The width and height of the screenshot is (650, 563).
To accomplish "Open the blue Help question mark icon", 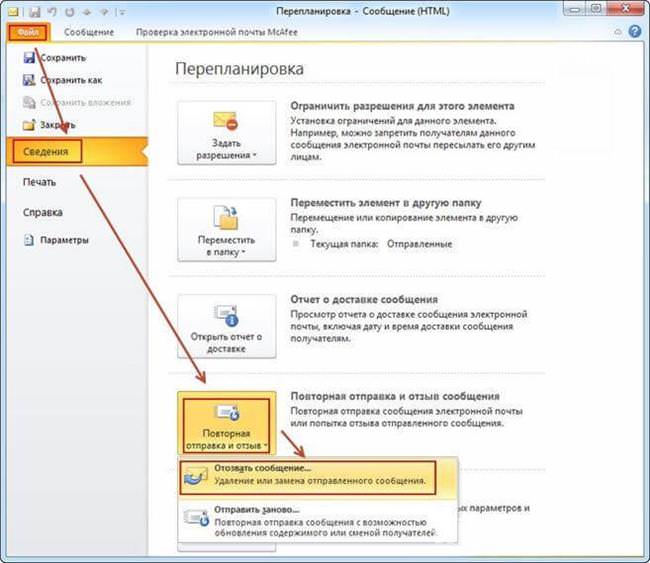I will [x=635, y=32].
